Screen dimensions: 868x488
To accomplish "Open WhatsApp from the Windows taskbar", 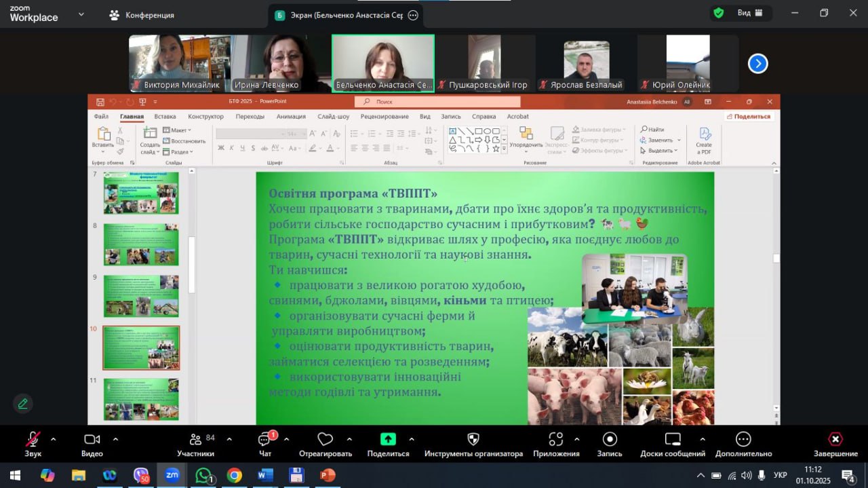I will (203, 475).
